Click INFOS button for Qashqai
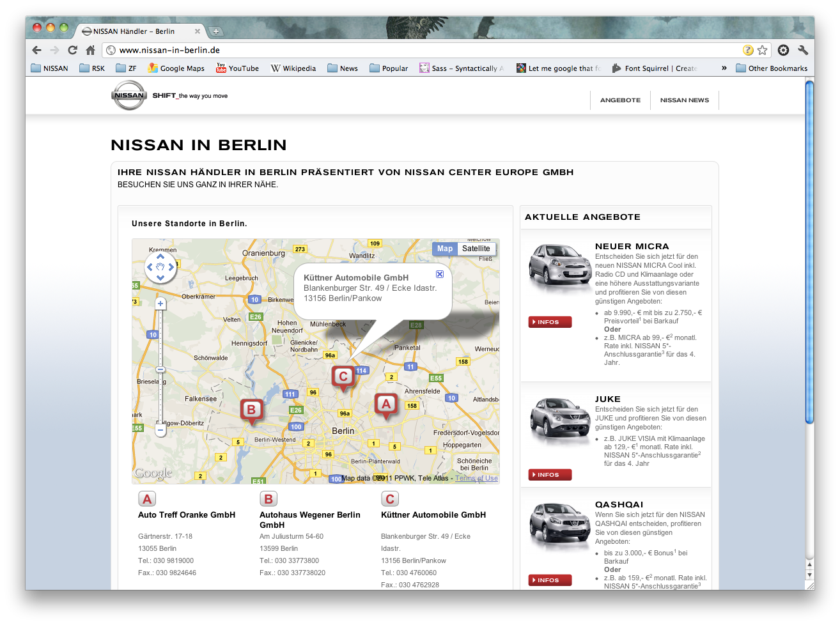The width and height of the screenshot is (840, 625). pyautogui.click(x=550, y=580)
